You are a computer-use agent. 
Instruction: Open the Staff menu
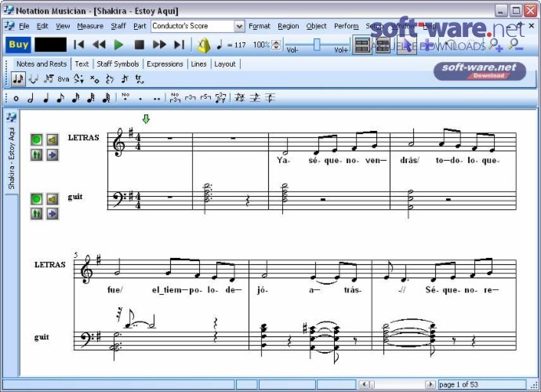click(x=118, y=26)
